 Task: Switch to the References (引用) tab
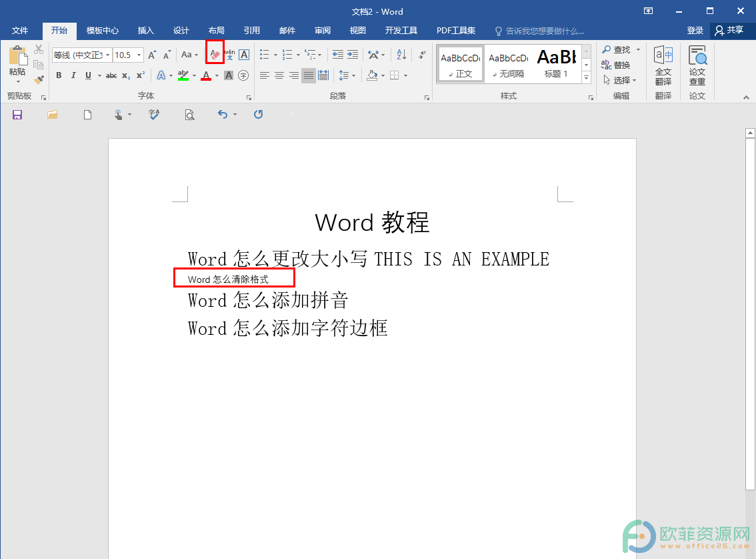[252, 31]
